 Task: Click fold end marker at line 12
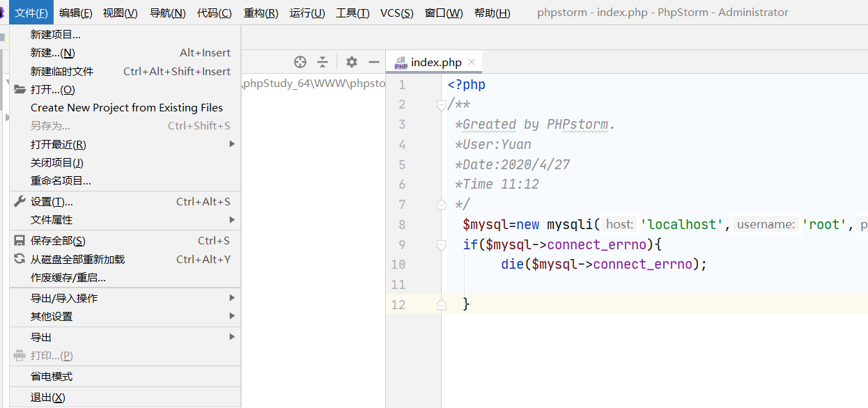coord(441,305)
